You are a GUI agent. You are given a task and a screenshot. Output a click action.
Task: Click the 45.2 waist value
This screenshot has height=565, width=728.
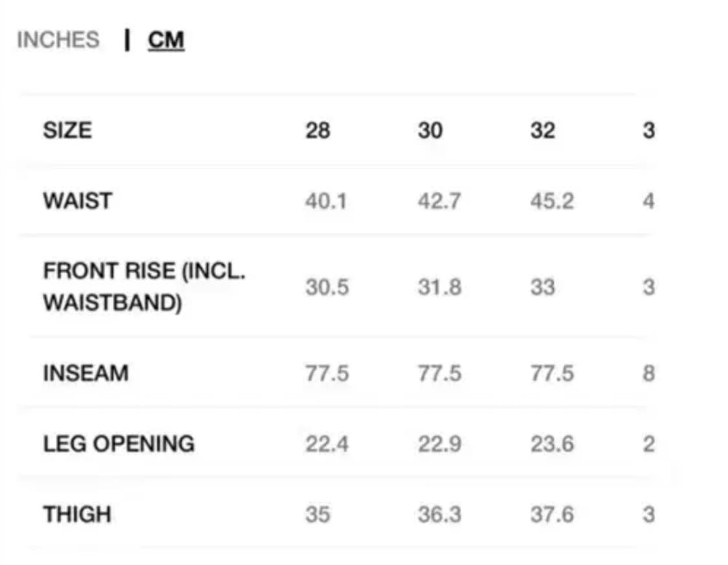coord(551,201)
